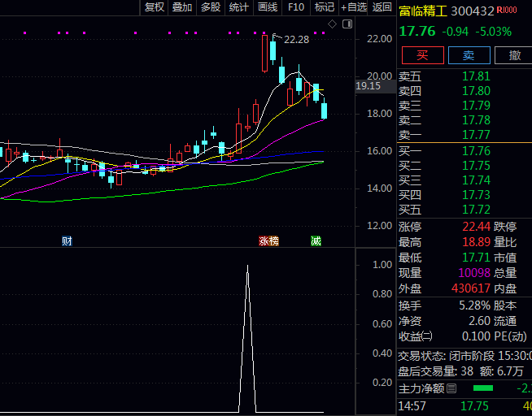Open the 主力净额 detail list icon
Screen dimensions: 532x416
coord(451,388)
